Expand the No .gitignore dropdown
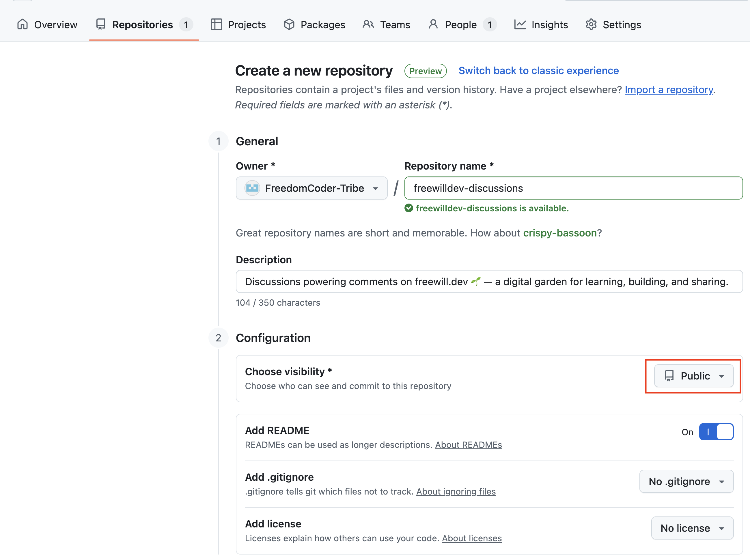This screenshot has height=560, width=750. coord(686,481)
